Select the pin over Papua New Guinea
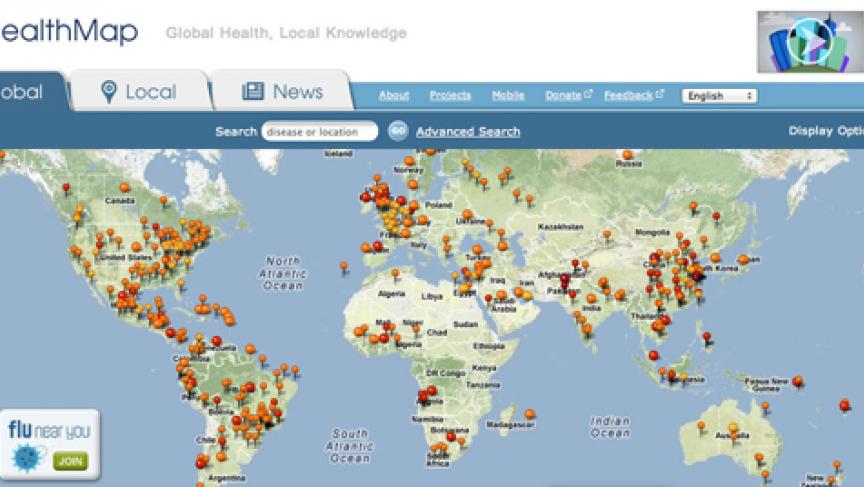 coord(797,381)
